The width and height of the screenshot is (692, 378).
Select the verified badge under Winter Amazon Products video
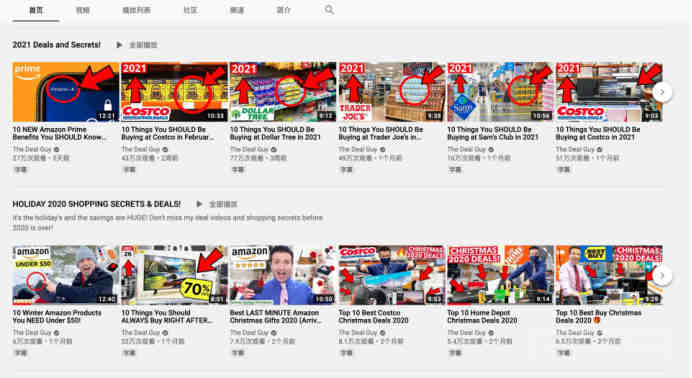(56, 333)
